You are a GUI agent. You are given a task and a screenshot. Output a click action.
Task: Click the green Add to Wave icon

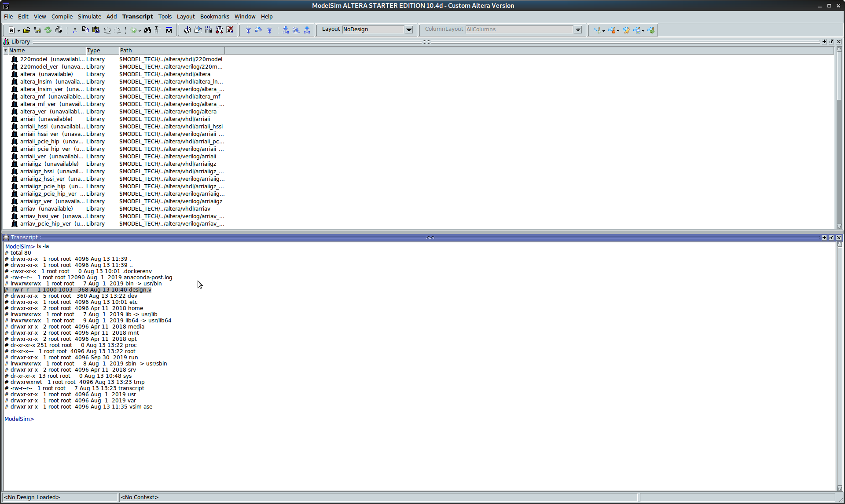pos(133,30)
